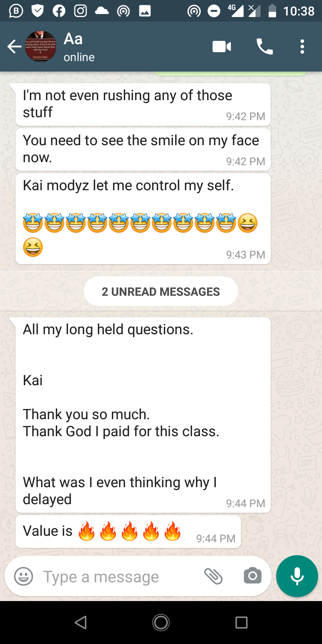The height and width of the screenshot is (644, 322).
Task: Tap the 2 UNREAD MESSAGES divider
Action: point(161,291)
